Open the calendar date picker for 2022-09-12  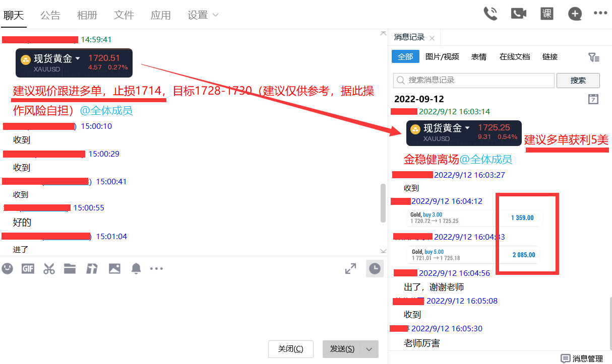593,99
